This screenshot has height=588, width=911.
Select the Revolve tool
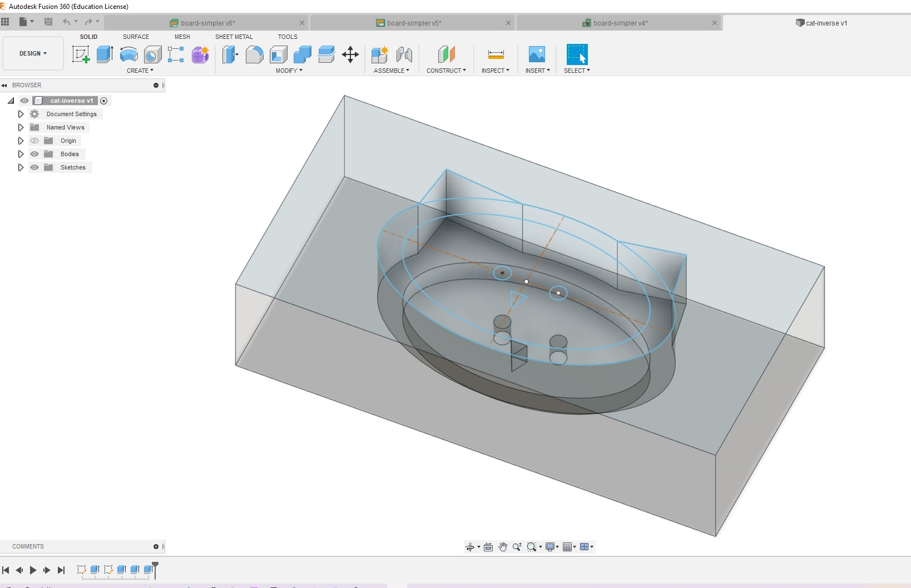point(128,54)
